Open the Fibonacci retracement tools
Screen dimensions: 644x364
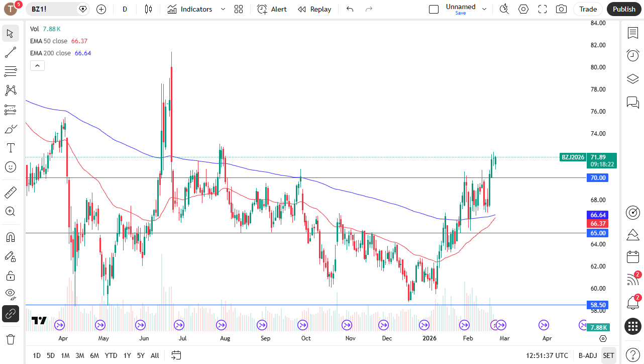[11, 71]
